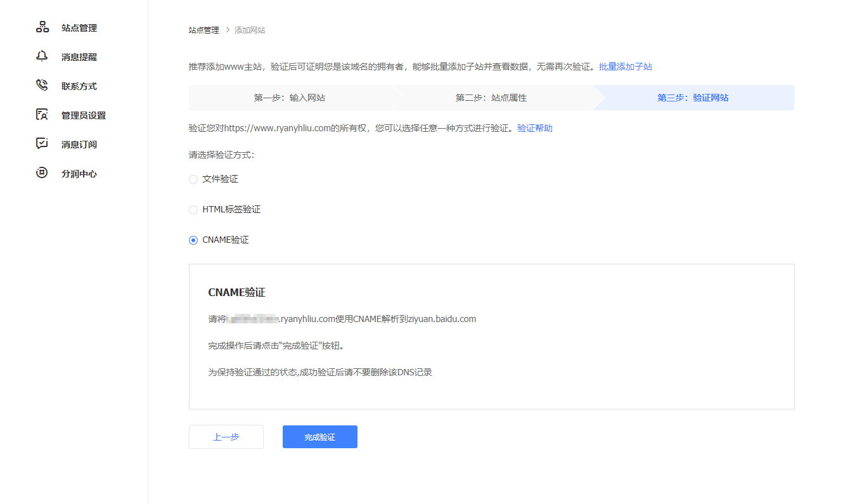Select step three 验证网站

coord(693,98)
